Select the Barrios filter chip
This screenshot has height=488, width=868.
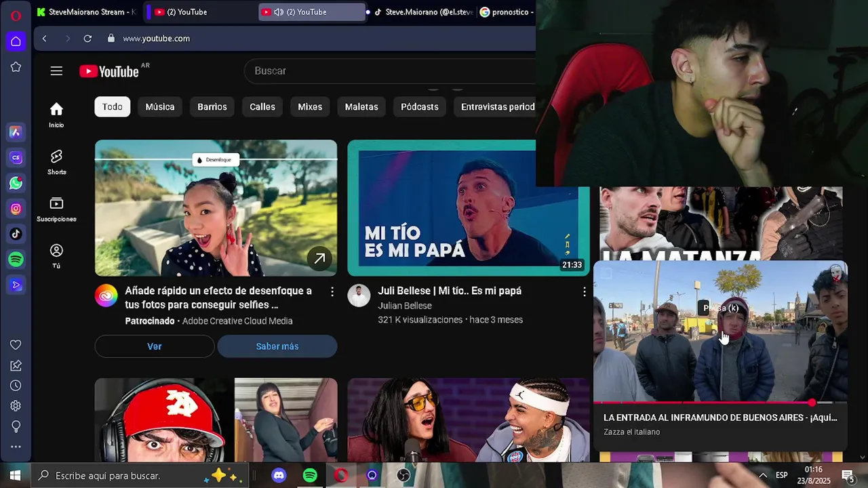coord(212,106)
